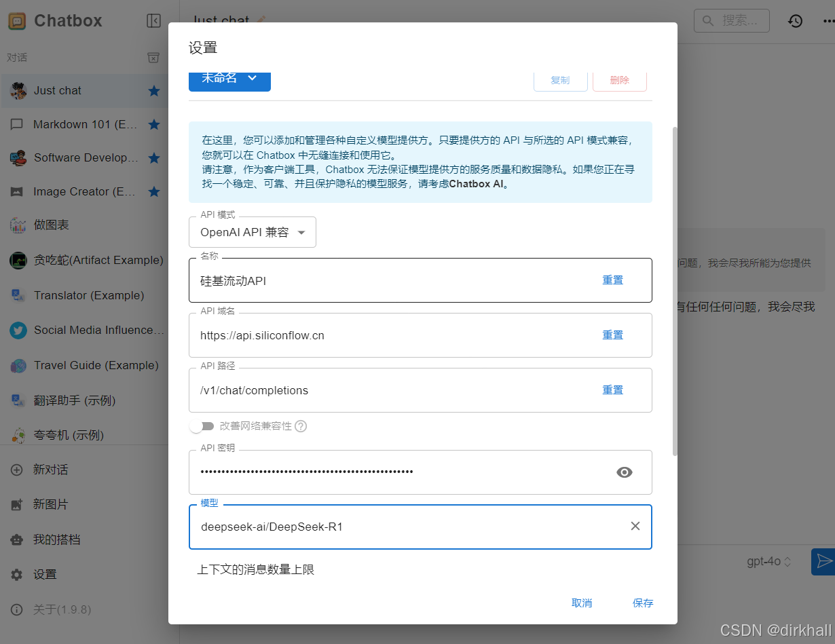Unstar the Markdown 101 conversation
Image resolution: width=835 pixels, height=644 pixels.
click(x=154, y=124)
